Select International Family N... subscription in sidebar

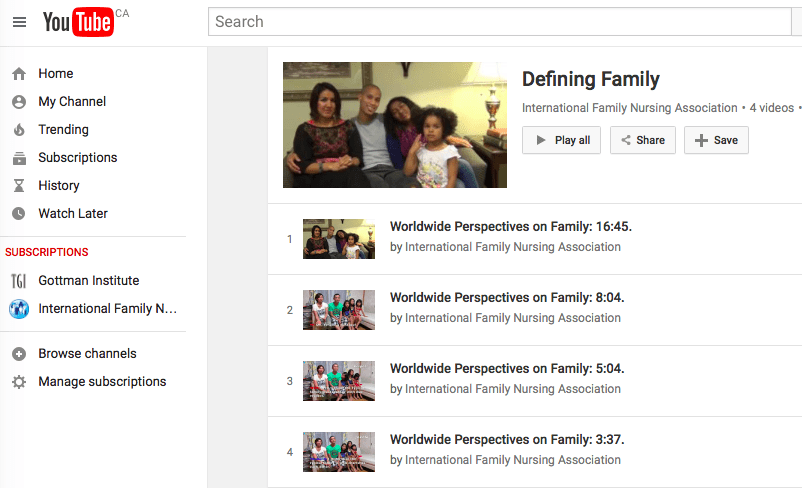pyautogui.click(x=108, y=309)
